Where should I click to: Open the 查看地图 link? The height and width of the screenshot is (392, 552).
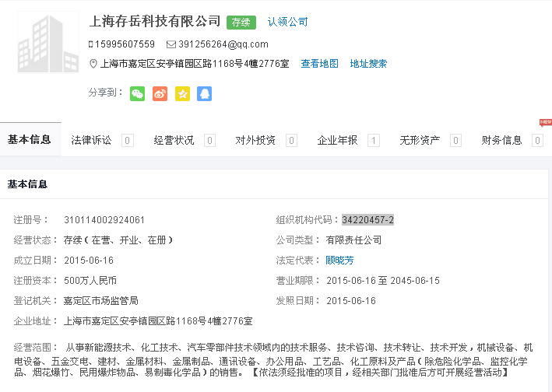tap(319, 64)
